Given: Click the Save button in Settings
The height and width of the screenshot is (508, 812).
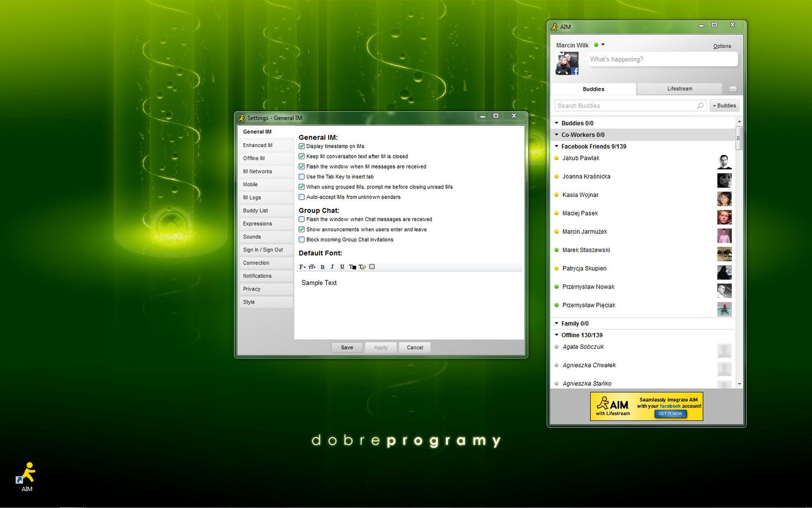Looking at the screenshot, I should tap(347, 347).
